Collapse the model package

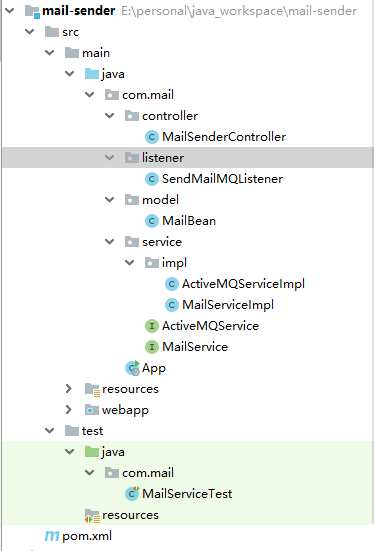click(110, 200)
